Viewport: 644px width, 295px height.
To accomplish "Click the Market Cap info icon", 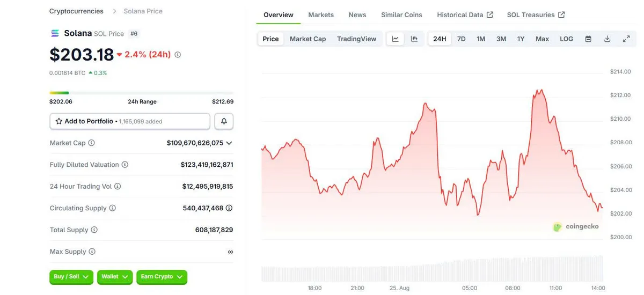I will pos(91,143).
